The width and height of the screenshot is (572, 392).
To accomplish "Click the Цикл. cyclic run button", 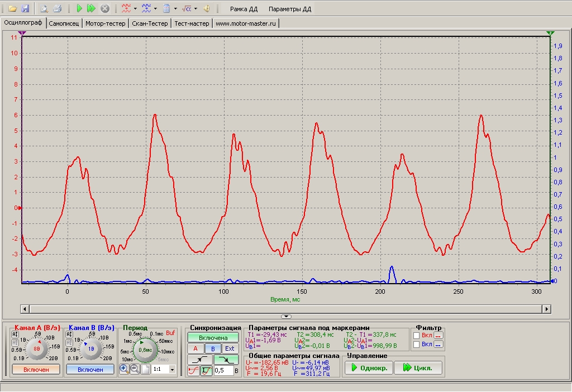I will coord(418,367).
